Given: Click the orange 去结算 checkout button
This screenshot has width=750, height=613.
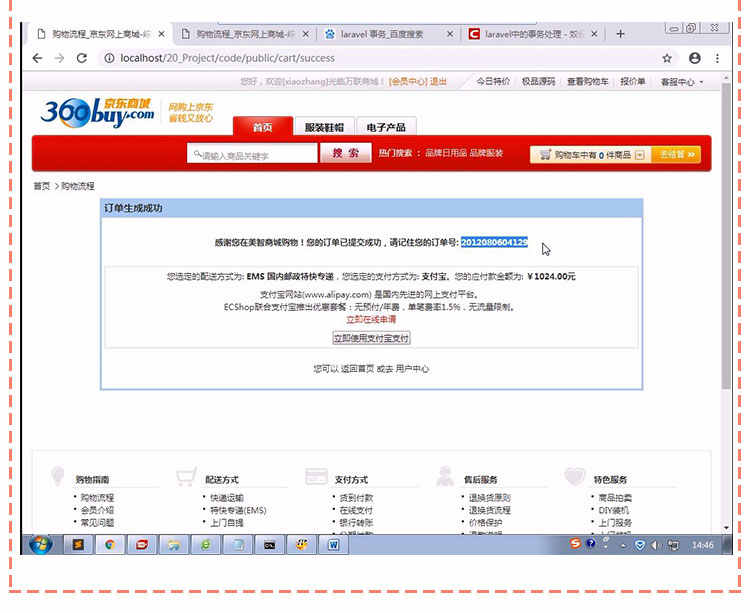Looking at the screenshot, I should click(676, 154).
